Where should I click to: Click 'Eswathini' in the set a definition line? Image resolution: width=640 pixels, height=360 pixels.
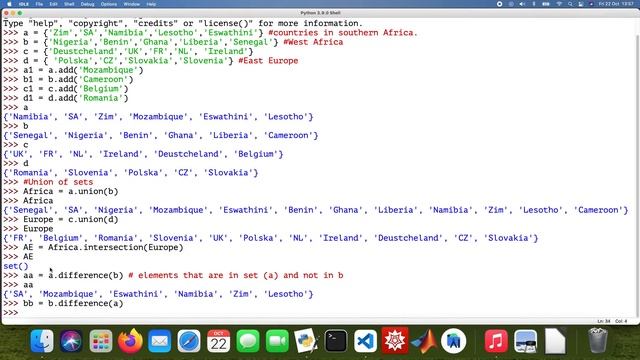(x=231, y=33)
